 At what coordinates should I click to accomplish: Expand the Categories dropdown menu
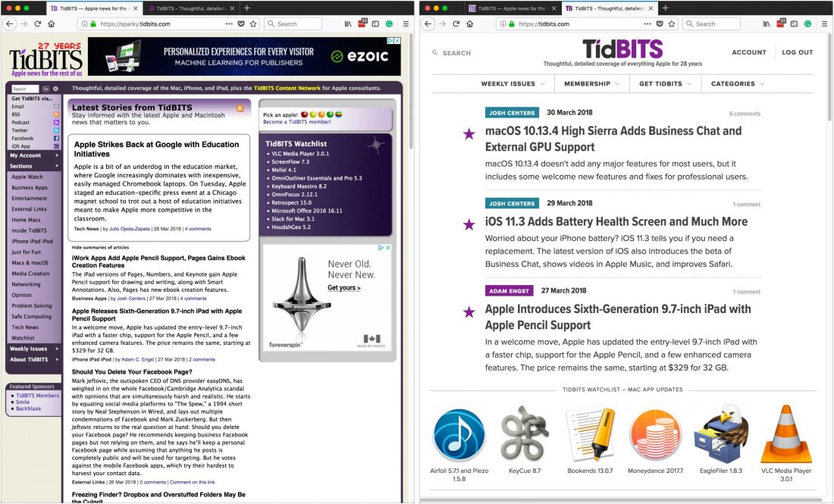738,84
